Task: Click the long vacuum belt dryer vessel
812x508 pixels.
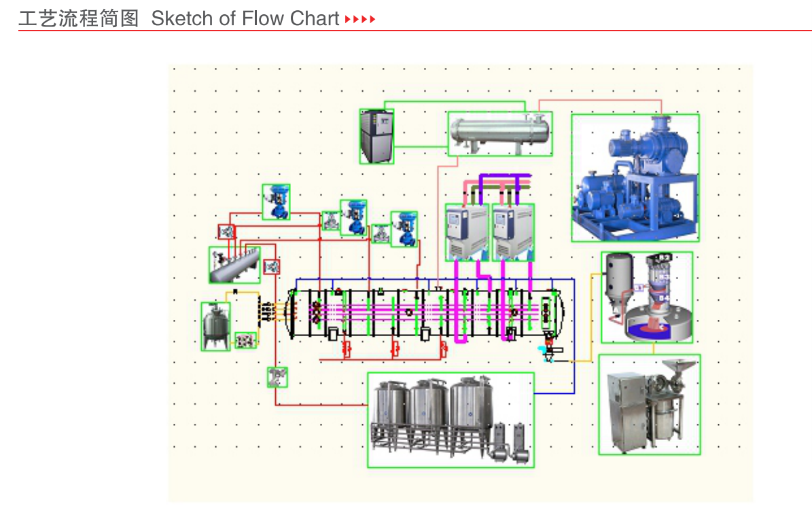Action: coord(425,314)
